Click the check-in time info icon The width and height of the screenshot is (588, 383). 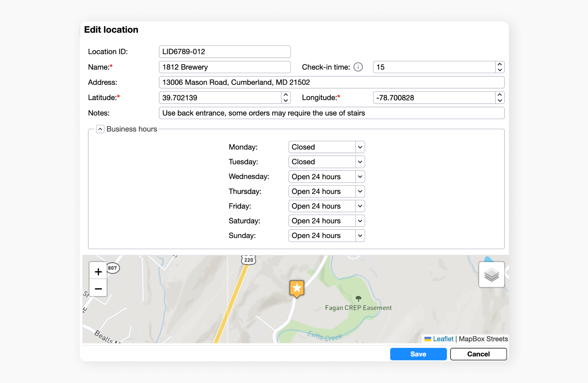click(358, 67)
